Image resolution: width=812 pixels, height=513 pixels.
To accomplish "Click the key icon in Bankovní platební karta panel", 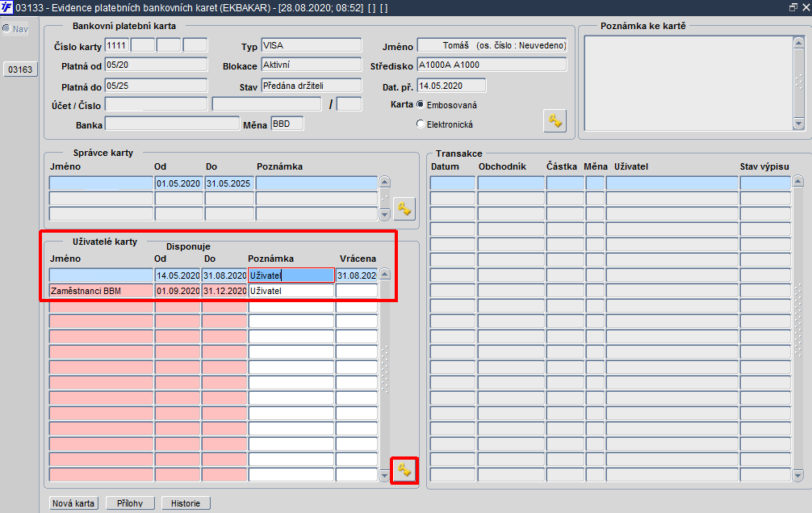I will [555, 121].
